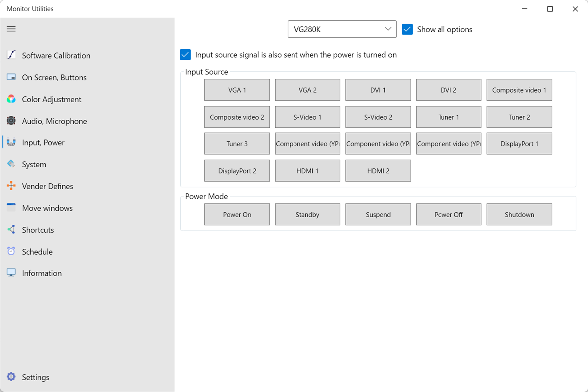Expand the monitor selection combo box arrow
Viewport: 588px width, 392px height.
point(388,29)
